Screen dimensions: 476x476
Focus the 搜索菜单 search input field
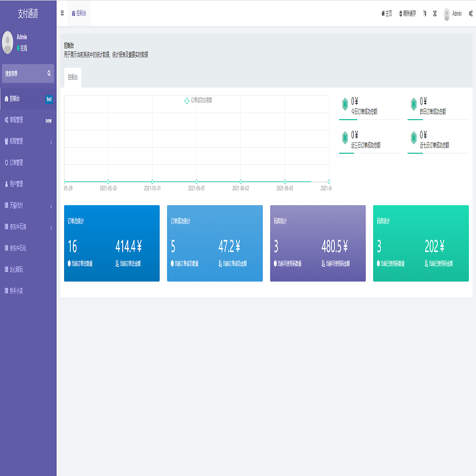pos(24,74)
